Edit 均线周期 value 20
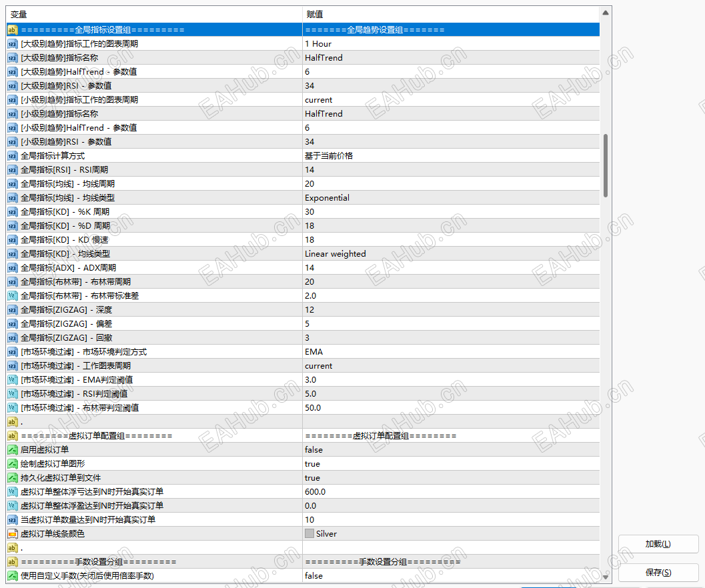 click(x=451, y=184)
